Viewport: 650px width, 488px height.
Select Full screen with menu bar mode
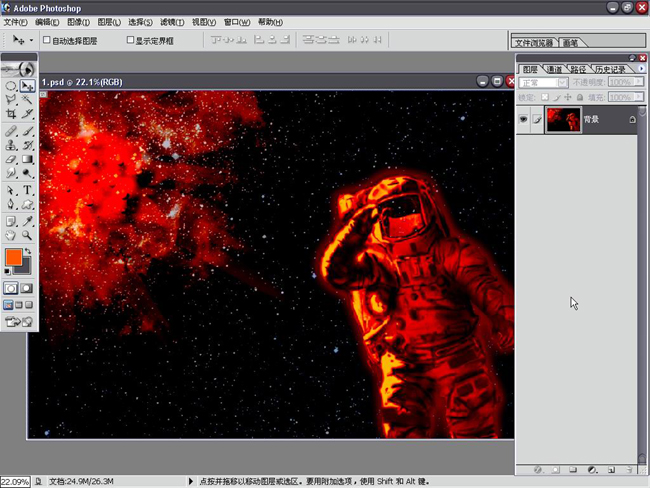click(x=19, y=305)
